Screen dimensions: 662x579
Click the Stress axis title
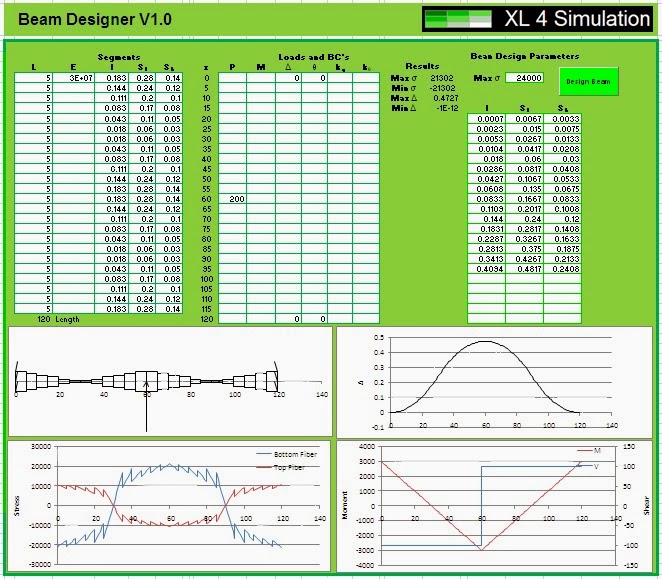pos(17,506)
